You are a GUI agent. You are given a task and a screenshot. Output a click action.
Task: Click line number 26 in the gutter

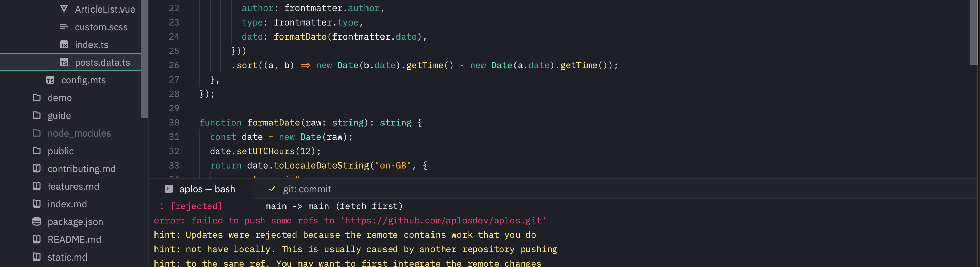(x=174, y=65)
